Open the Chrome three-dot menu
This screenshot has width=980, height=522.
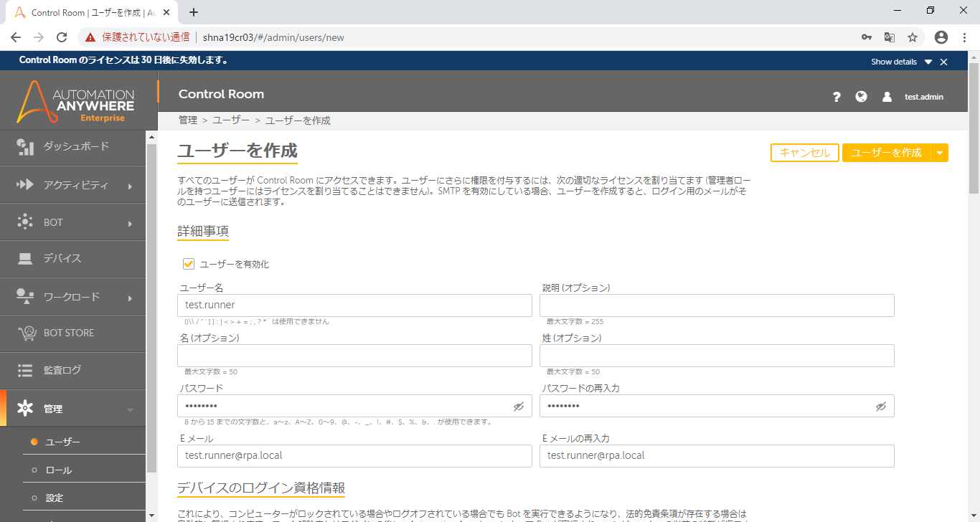(964, 37)
